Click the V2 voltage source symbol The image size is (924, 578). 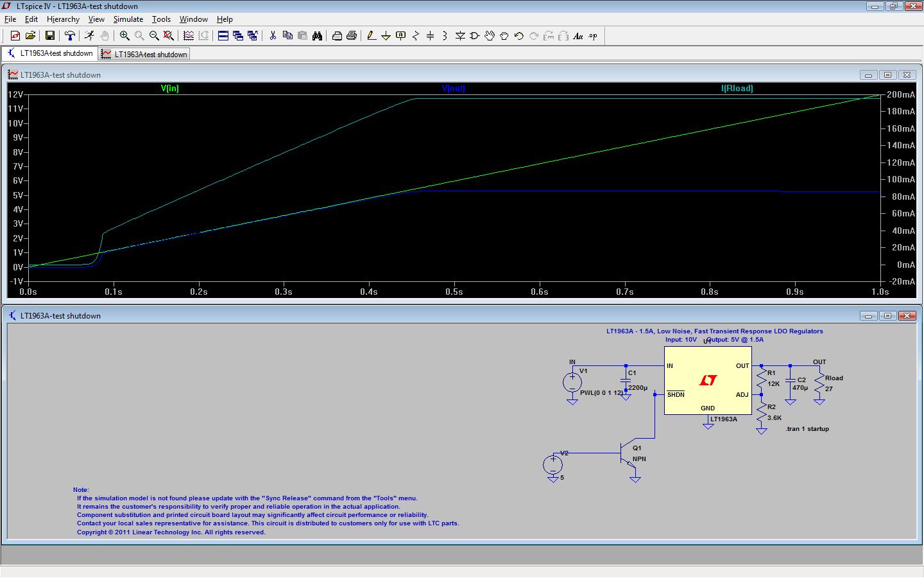[x=552, y=464]
